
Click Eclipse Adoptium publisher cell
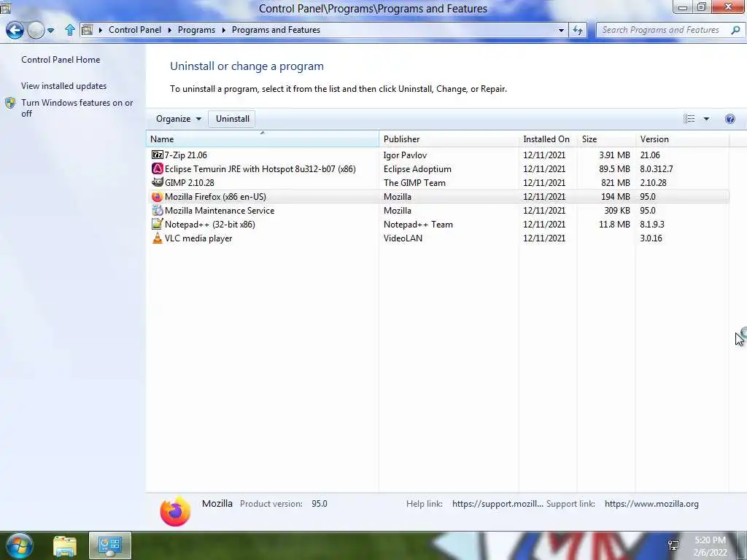tap(417, 168)
